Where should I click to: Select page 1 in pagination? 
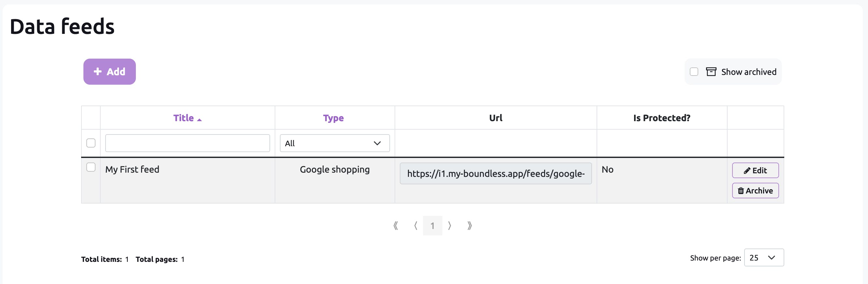coord(432,226)
